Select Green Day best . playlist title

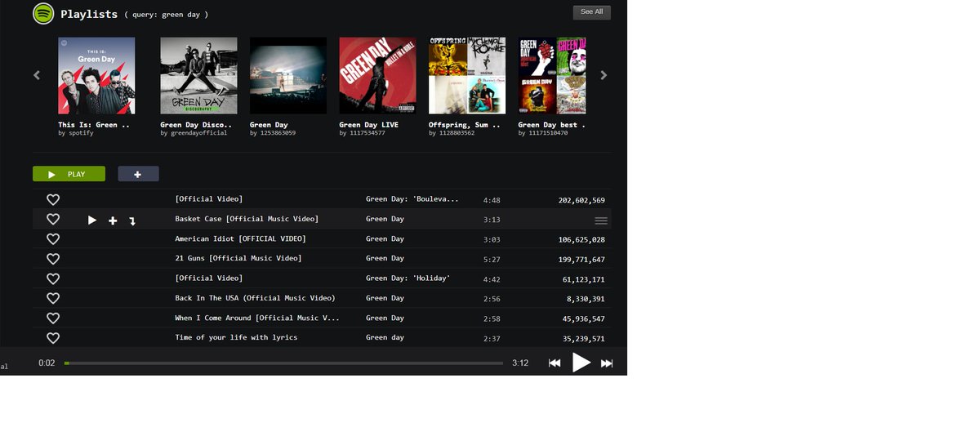click(x=551, y=125)
